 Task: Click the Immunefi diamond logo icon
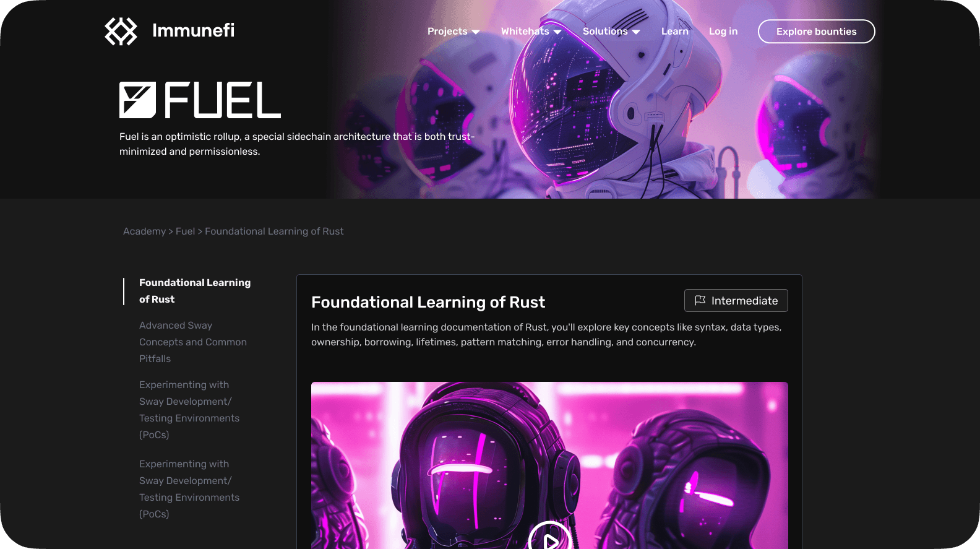coord(121,31)
